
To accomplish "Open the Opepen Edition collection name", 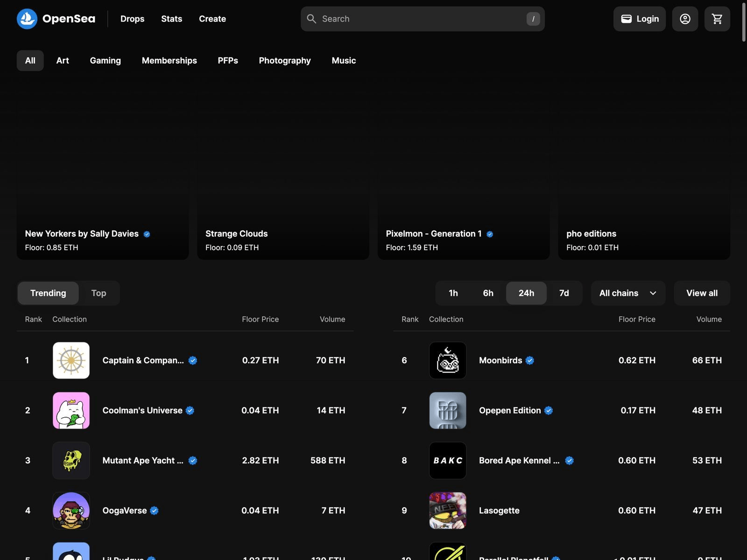I will click(510, 411).
